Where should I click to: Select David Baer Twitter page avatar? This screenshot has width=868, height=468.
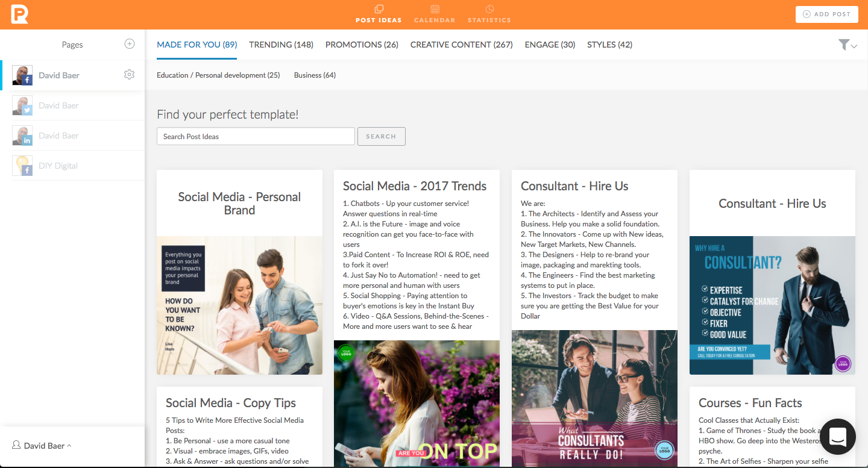[x=22, y=105]
